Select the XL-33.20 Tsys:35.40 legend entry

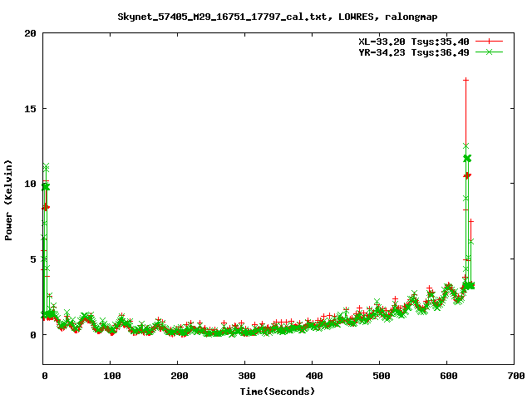coord(414,42)
